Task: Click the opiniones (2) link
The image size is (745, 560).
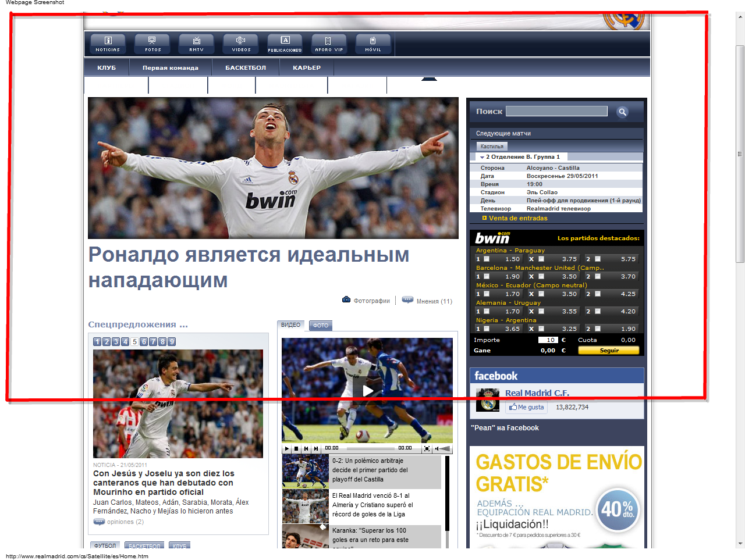Action: [x=125, y=522]
